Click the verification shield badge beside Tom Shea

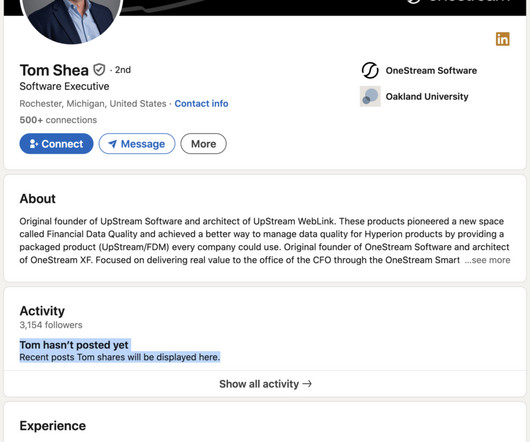99,70
